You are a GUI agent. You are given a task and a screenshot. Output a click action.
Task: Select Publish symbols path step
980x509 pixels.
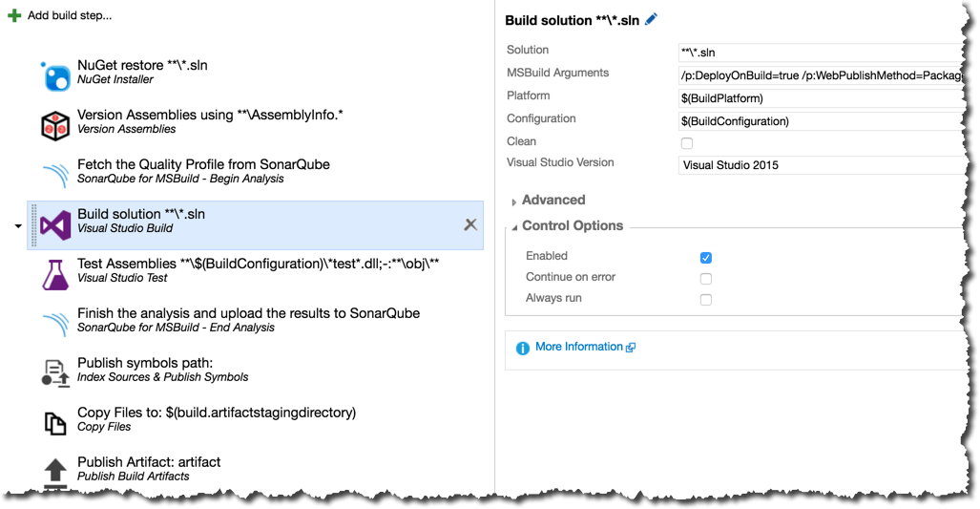click(145, 363)
